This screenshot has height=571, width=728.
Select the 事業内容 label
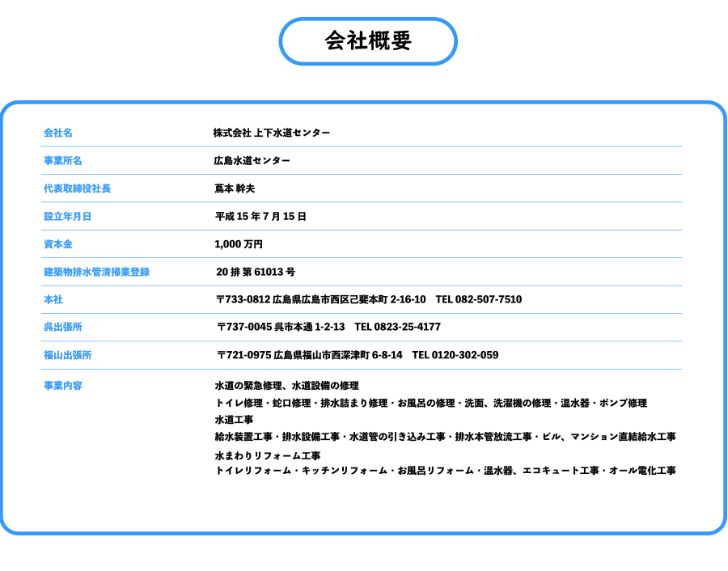point(63,386)
